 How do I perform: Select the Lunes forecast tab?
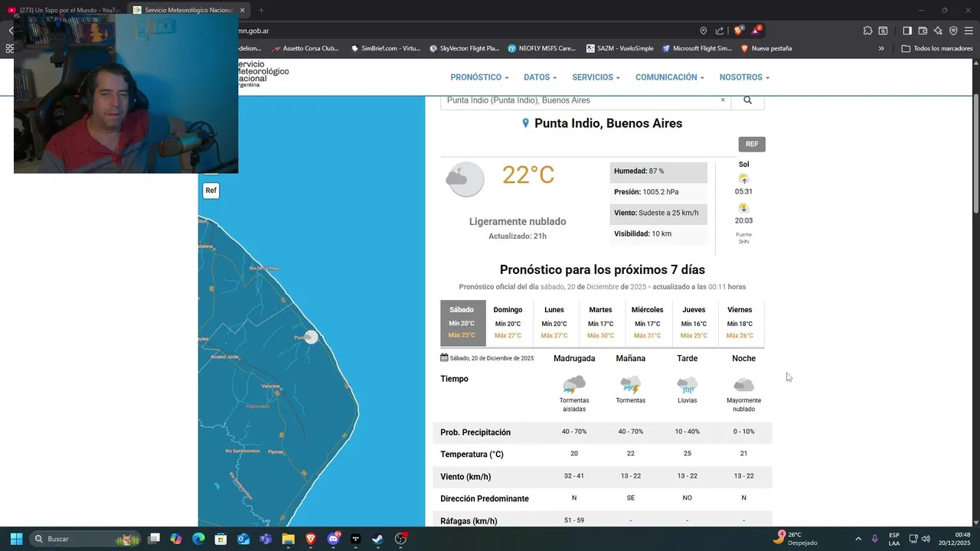point(554,324)
